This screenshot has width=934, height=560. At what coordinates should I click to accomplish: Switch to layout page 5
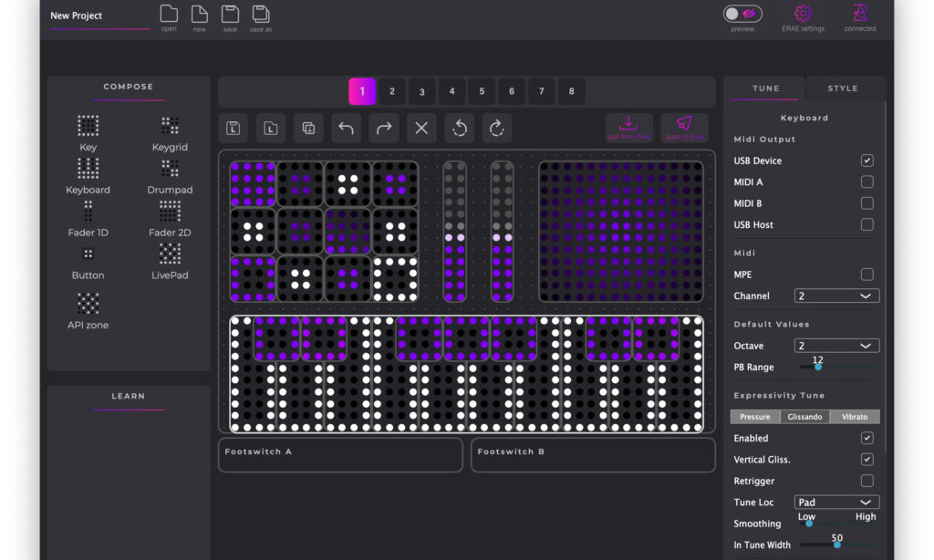[482, 91]
